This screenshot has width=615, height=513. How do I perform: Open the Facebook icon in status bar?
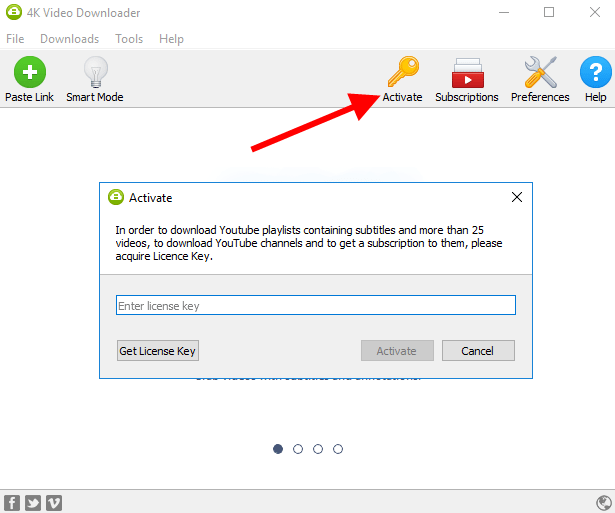[x=12, y=503]
